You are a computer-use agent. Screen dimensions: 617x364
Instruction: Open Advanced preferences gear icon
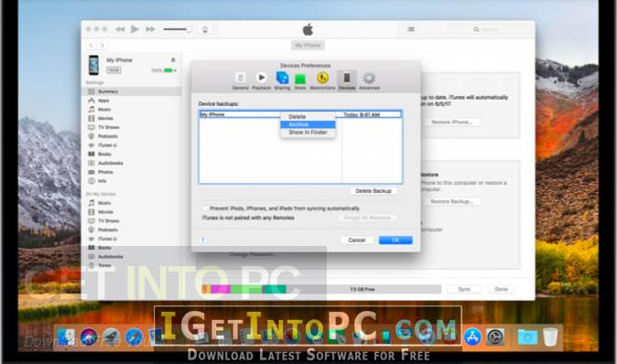click(369, 80)
